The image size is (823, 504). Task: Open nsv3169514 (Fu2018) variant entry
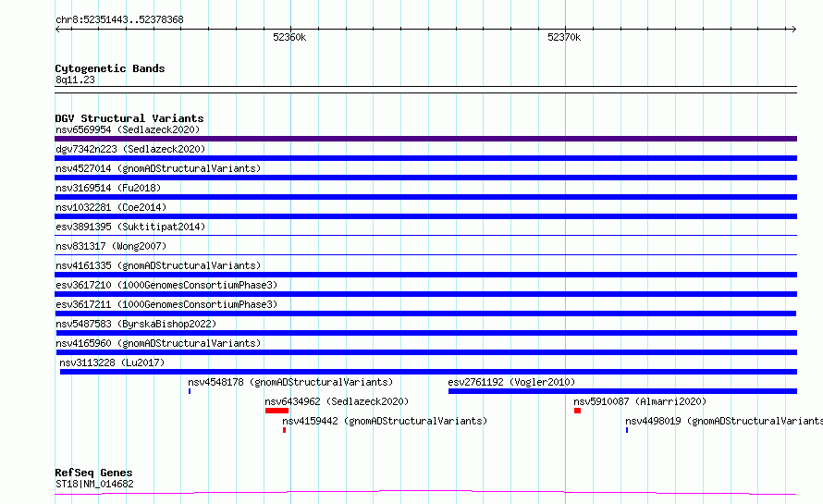pyautogui.click(x=108, y=188)
